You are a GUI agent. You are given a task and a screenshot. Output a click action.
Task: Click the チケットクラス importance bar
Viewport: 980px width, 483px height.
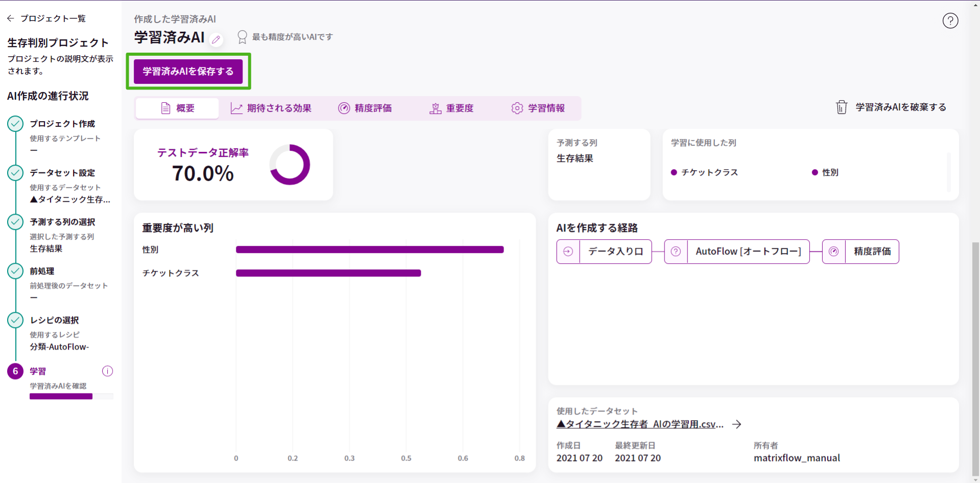[x=328, y=273]
